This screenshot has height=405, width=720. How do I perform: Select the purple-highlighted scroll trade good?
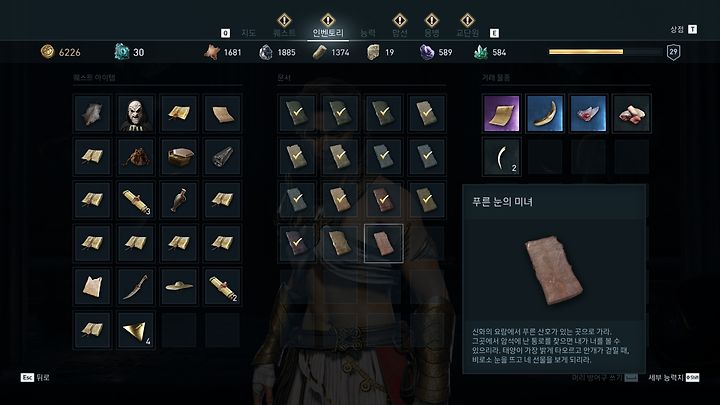pyautogui.click(x=501, y=113)
